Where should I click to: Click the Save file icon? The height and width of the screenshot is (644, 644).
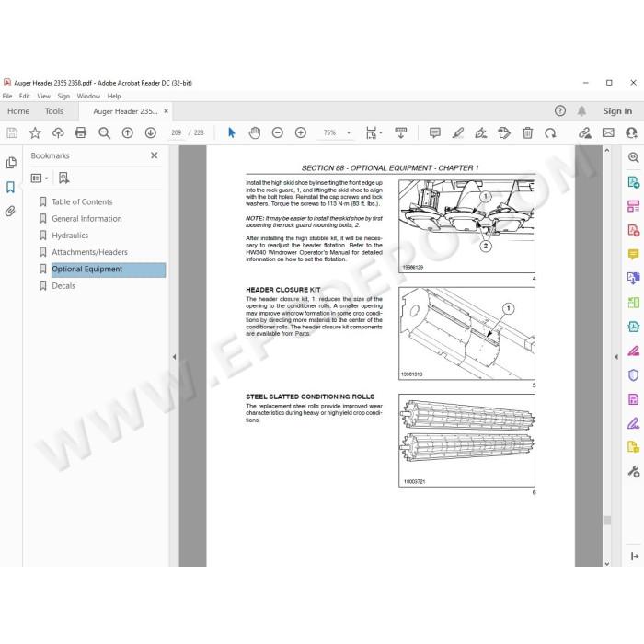tap(12, 132)
